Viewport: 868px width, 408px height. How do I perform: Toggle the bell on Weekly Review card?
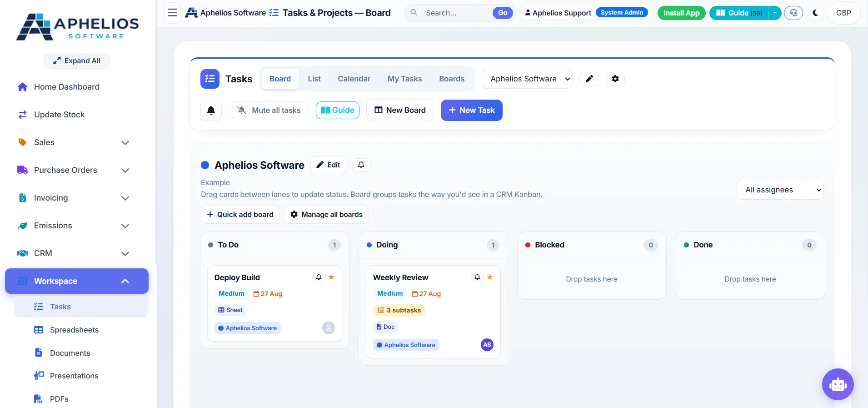pyautogui.click(x=477, y=277)
